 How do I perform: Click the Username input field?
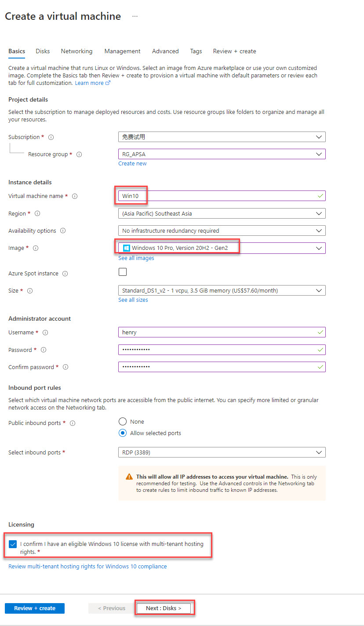tap(222, 332)
